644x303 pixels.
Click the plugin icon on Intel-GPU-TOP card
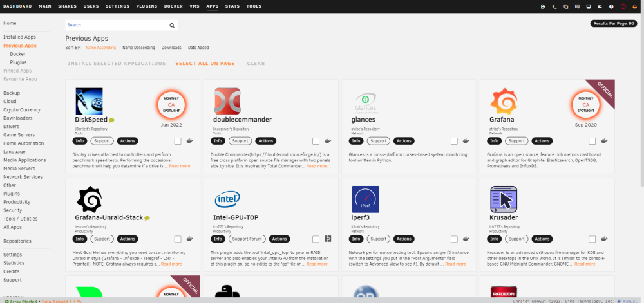328,239
